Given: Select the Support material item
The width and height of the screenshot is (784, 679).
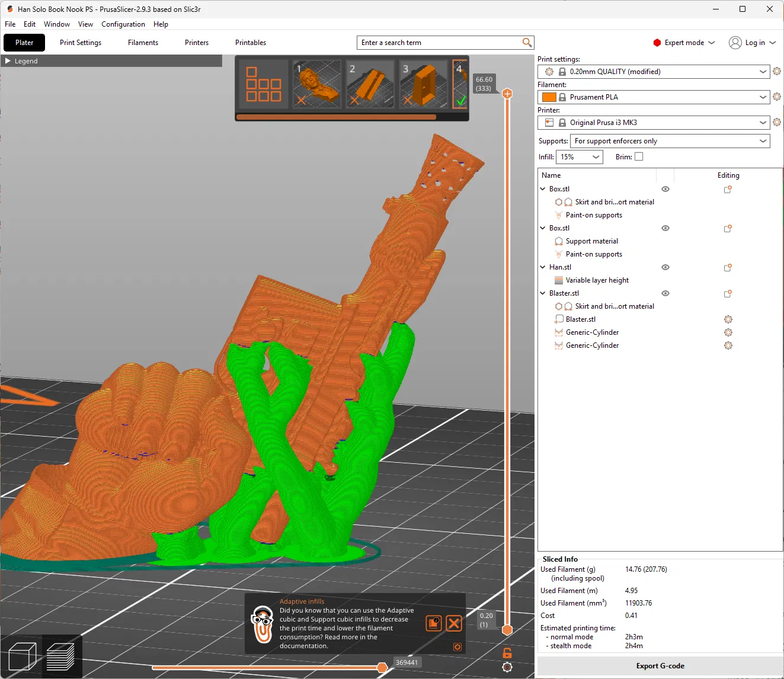Looking at the screenshot, I should pos(591,241).
